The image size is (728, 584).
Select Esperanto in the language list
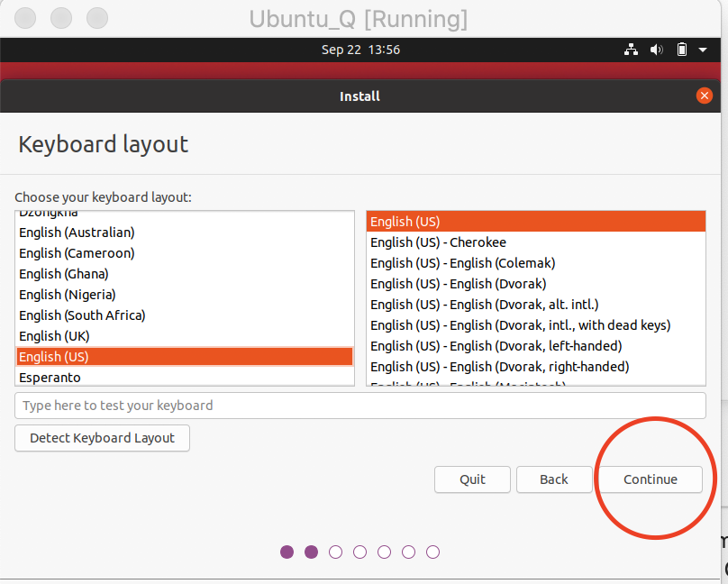[x=50, y=378]
